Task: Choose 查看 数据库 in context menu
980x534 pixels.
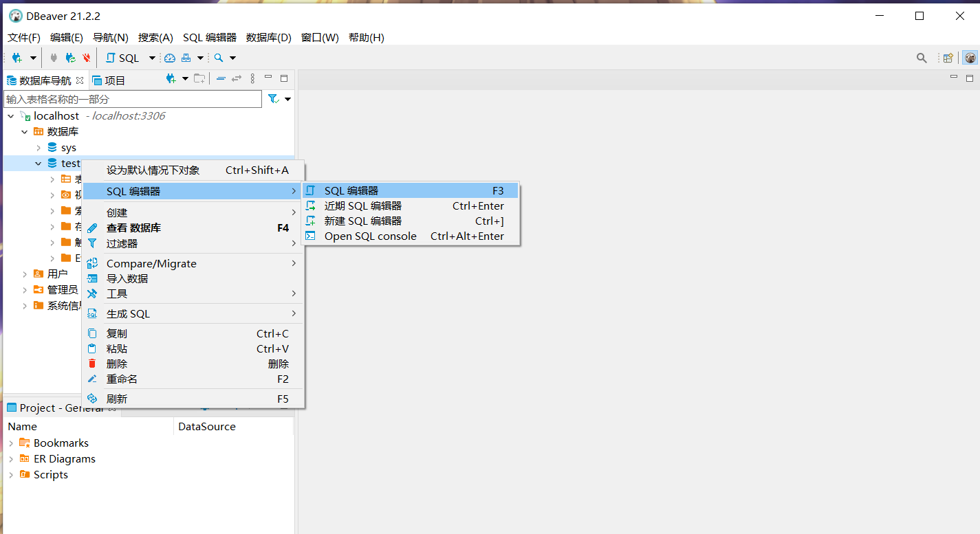Action: (193, 228)
